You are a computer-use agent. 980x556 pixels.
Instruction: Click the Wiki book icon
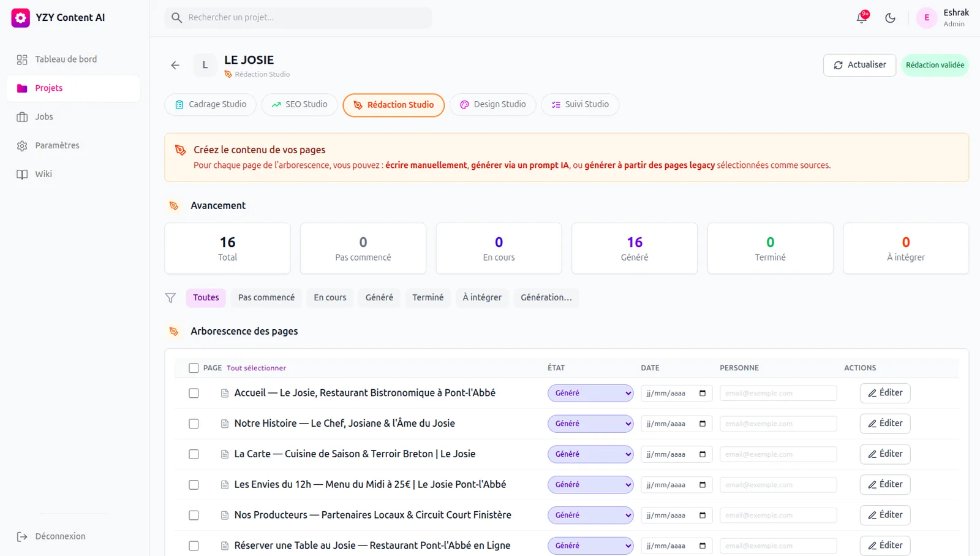pos(22,174)
